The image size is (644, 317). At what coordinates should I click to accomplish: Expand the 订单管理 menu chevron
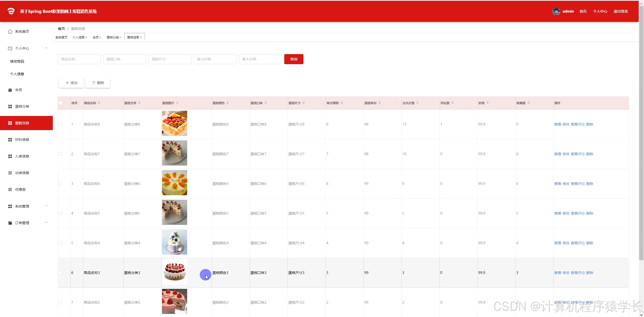[x=46, y=223]
